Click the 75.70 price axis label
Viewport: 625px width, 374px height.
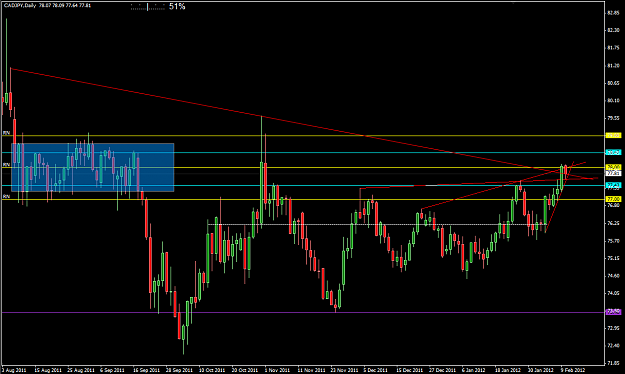click(613, 241)
